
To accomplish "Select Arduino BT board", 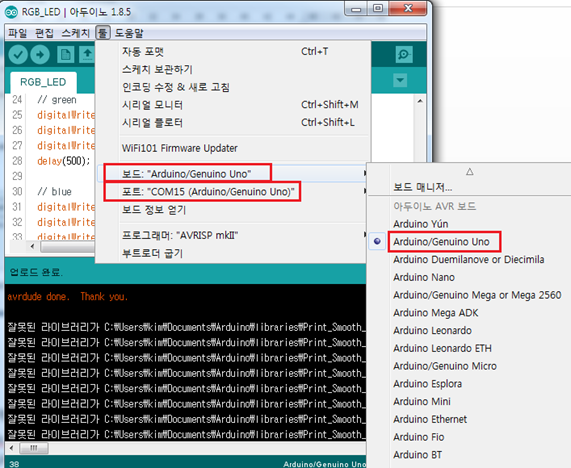I will point(470,455).
